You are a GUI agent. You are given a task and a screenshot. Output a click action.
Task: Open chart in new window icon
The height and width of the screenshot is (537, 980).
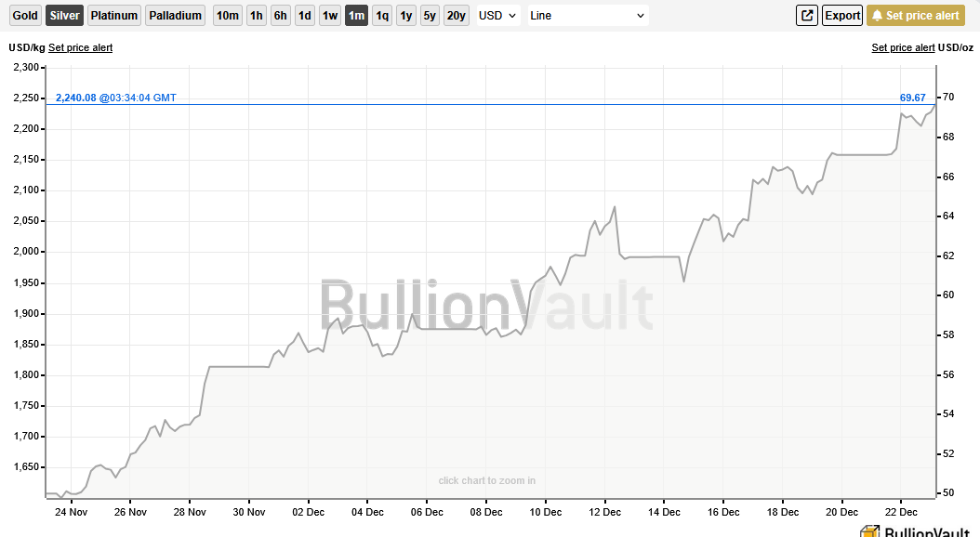click(807, 16)
